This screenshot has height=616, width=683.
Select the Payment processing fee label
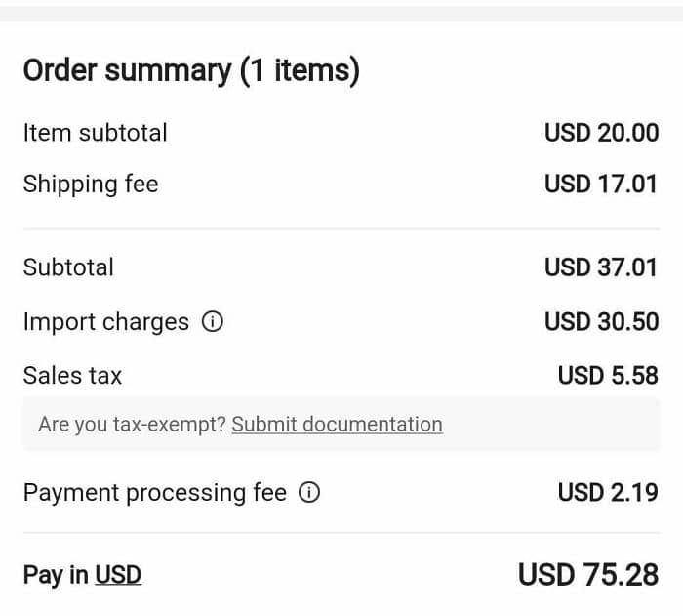[155, 493]
